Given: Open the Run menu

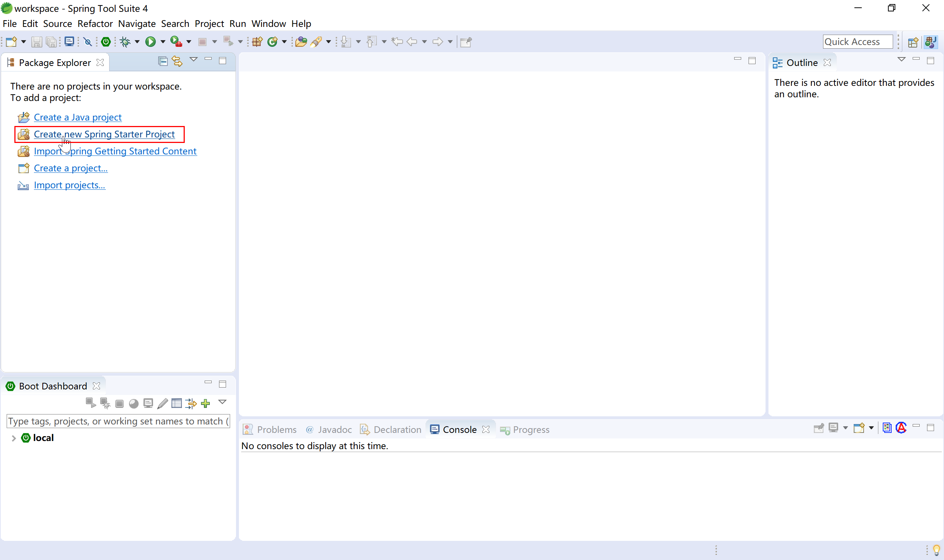Looking at the screenshot, I should [x=237, y=24].
